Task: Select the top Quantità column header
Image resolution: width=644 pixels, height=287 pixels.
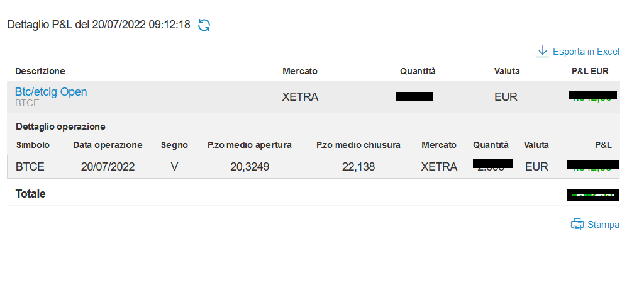Action: [x=418, y=71]
